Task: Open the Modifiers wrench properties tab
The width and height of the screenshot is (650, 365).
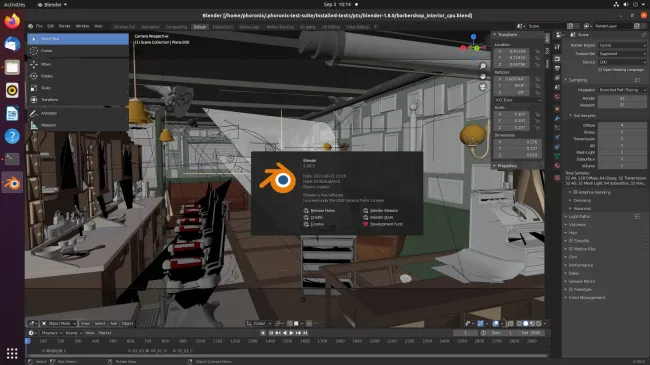Action: pyautogui.click(x=557, y=118)
